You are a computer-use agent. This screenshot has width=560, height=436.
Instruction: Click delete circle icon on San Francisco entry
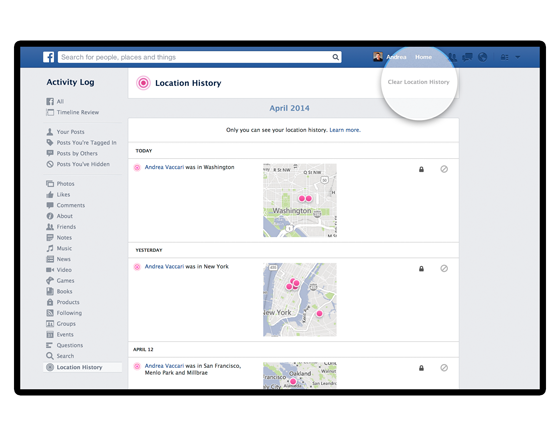(x=444, y=367)
